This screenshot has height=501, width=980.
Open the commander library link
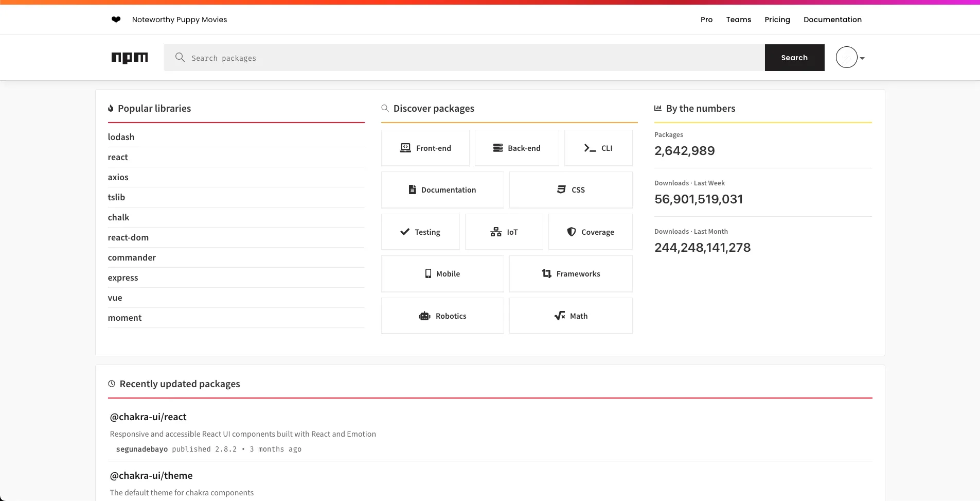tap(132, 257)
